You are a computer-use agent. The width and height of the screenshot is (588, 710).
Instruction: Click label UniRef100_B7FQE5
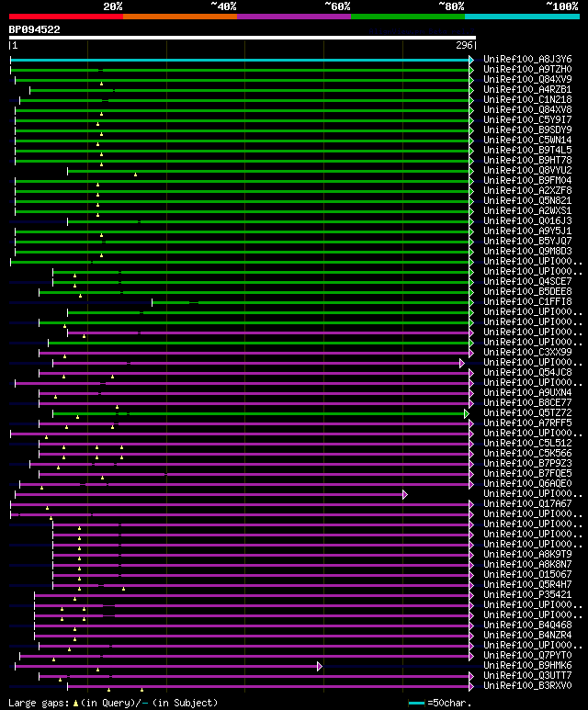527,474
